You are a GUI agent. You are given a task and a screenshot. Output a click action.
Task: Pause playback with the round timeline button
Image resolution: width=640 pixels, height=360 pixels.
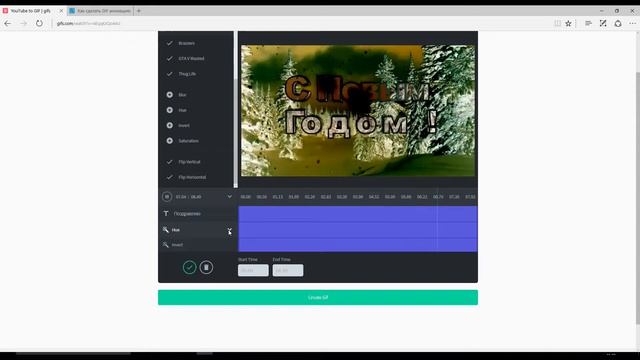pos(167,197)
